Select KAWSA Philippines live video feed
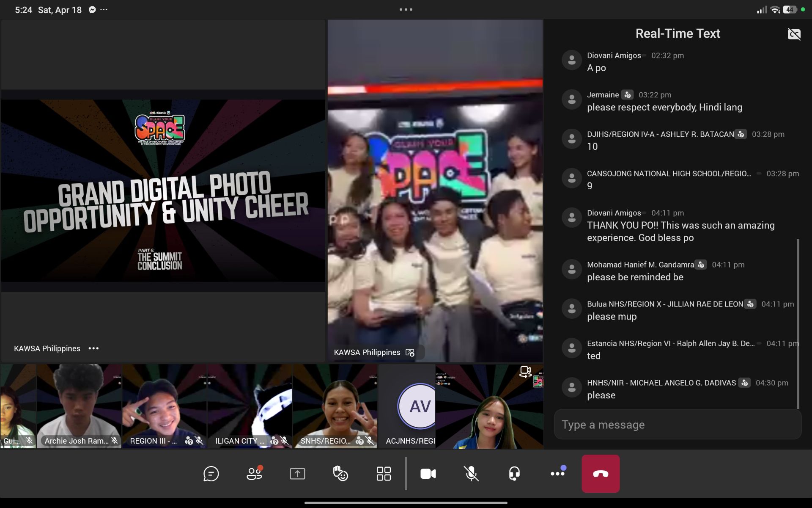This screenshot has height=508, width=812. [435, 190]
